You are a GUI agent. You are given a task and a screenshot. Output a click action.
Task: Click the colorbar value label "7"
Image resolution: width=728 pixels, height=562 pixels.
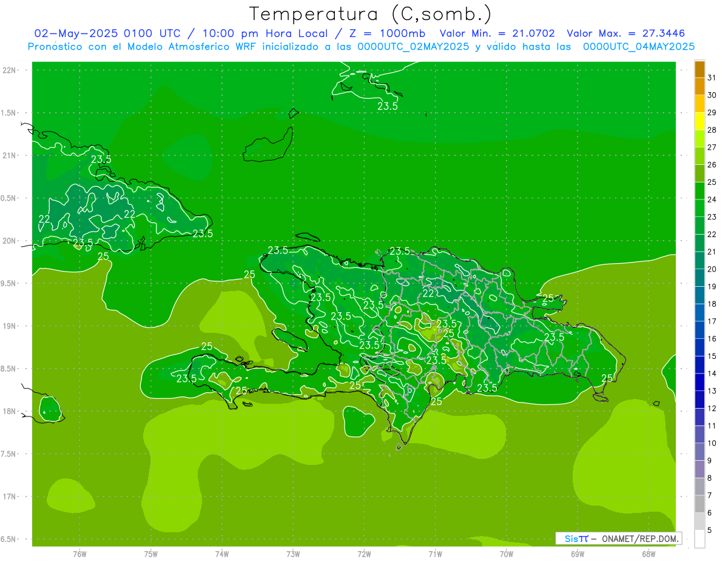click(709, 495)
